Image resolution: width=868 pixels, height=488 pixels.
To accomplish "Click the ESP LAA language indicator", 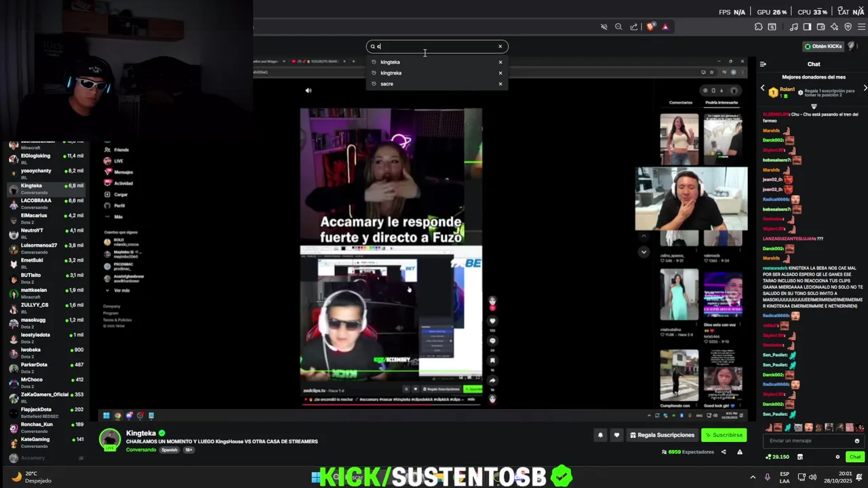I will pyautogui.click(x=785, y=477).
